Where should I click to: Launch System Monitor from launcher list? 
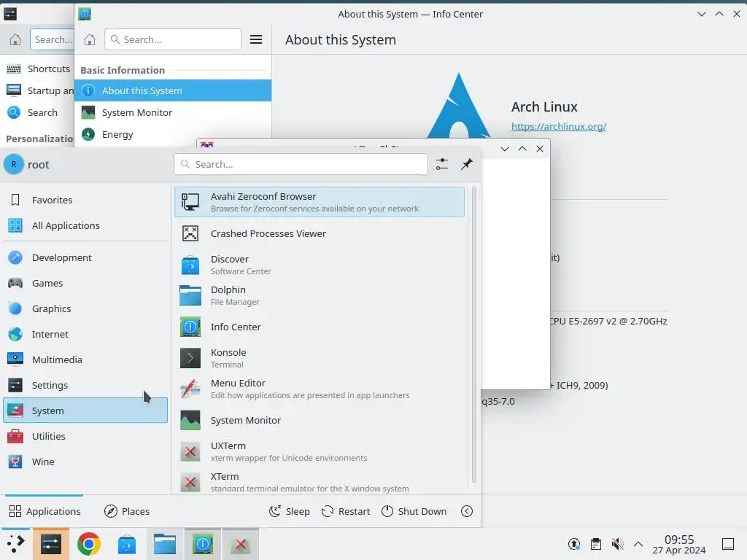click(320, 420)
